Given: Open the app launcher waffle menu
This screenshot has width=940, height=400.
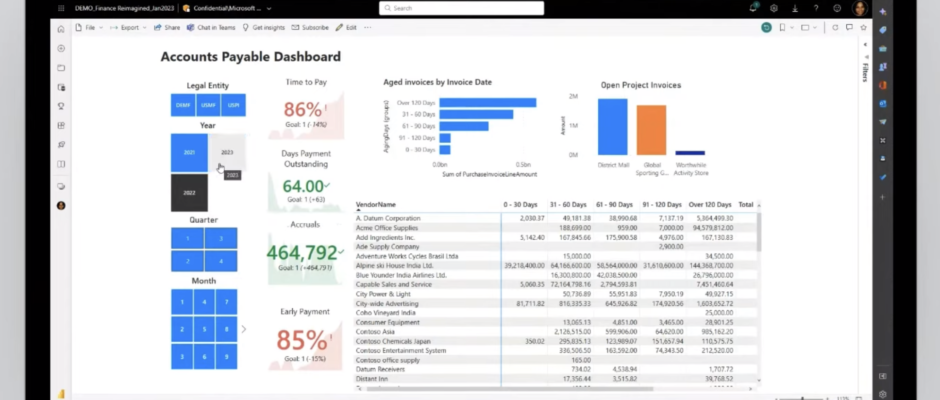Looking at the screenshot, I should tap(61, 8).
